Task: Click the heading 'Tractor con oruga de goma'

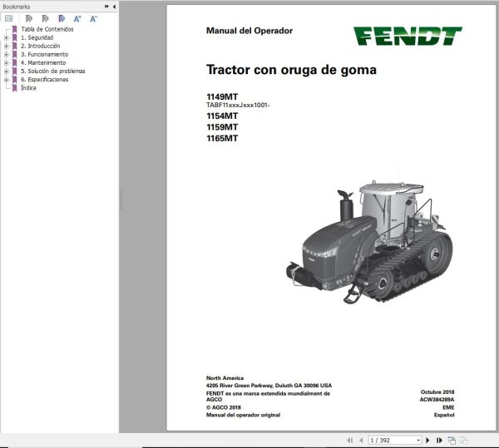Action: click(x=291, y=70)
